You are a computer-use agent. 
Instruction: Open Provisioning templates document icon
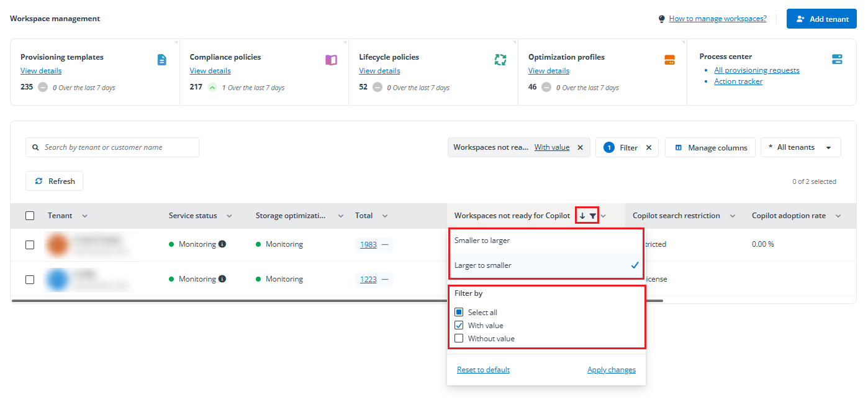[162, 60]
